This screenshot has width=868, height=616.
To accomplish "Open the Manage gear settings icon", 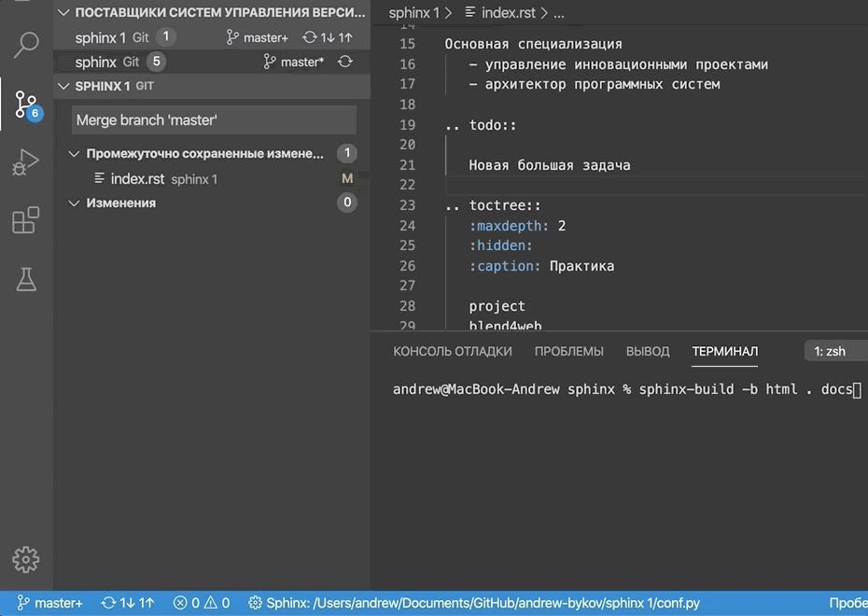I will (x=26, y=558).
